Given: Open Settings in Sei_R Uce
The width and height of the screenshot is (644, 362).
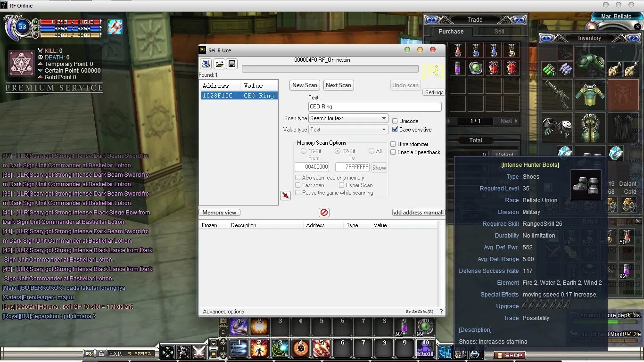Looking at the screenshot, I should (x=434, y=92).
